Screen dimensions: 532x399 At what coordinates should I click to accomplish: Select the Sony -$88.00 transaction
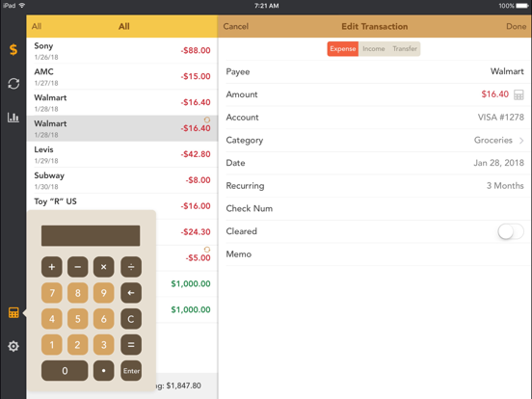[x=122, y=50]
